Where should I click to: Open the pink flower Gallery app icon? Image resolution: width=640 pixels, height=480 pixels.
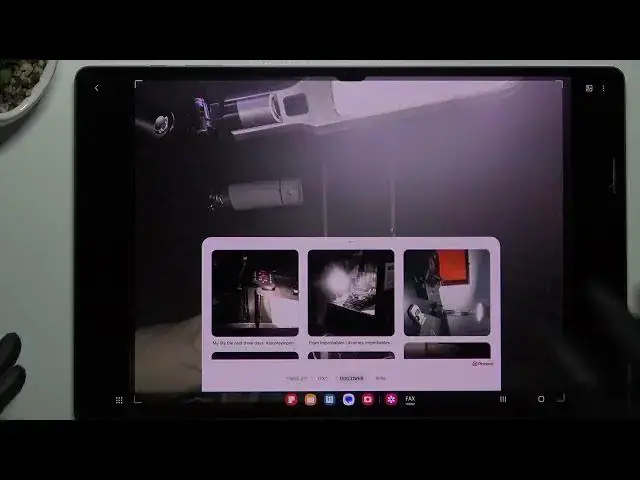(x=391, y=400)
